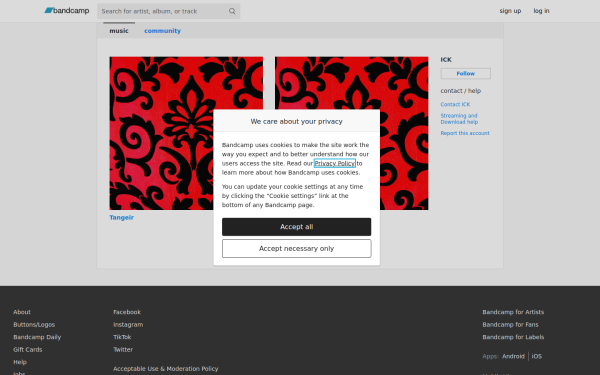Click Report this account
Screen dimensions: 600x375
pyautogui.click(x=465, y=133)
